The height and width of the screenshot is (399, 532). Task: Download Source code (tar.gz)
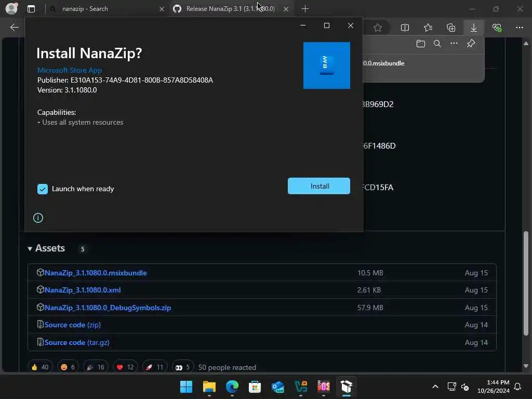click(x=77, y=342)
